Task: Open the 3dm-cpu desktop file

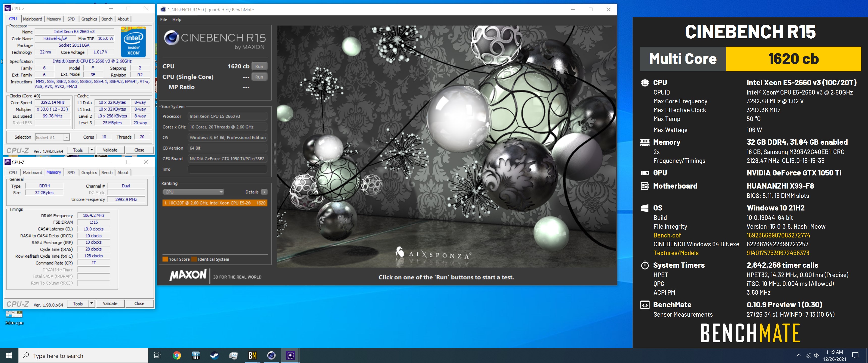Action: [x=14, y=318]
